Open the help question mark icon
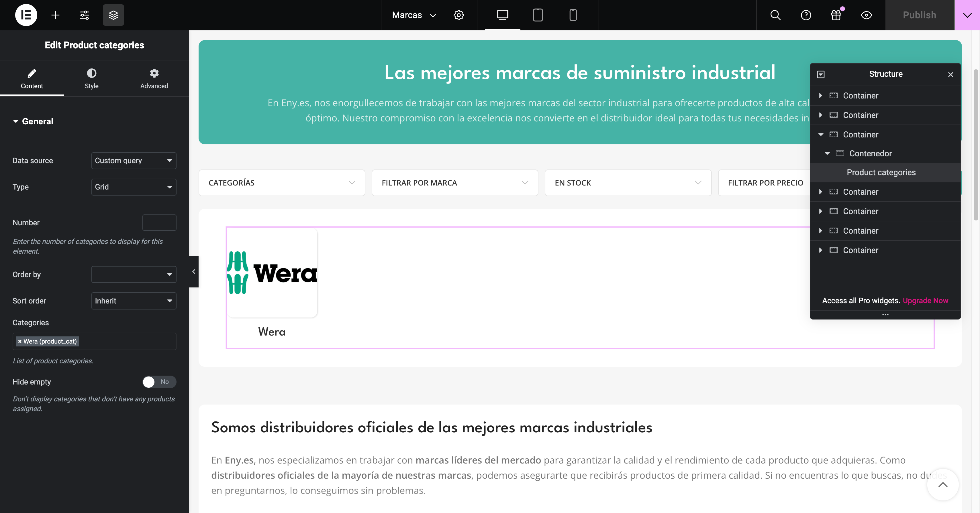This screenshot has height=513, width=980. coord(806,15)
